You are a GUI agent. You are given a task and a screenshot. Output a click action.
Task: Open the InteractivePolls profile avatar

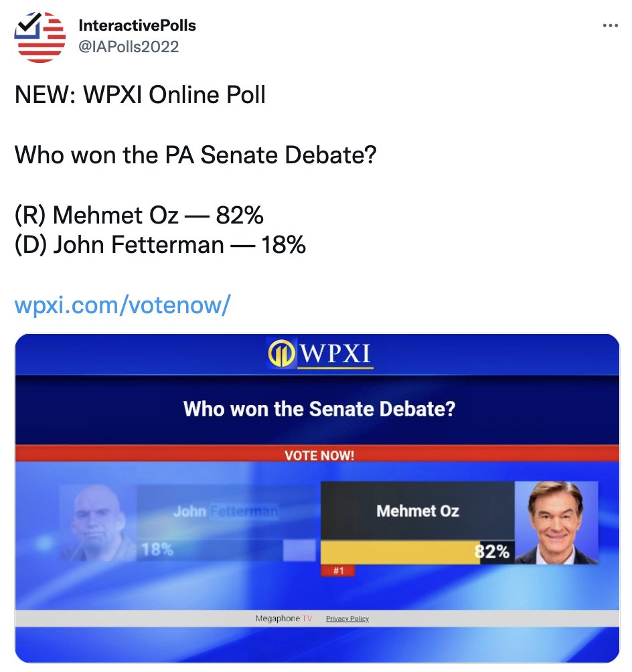(40, 37)
